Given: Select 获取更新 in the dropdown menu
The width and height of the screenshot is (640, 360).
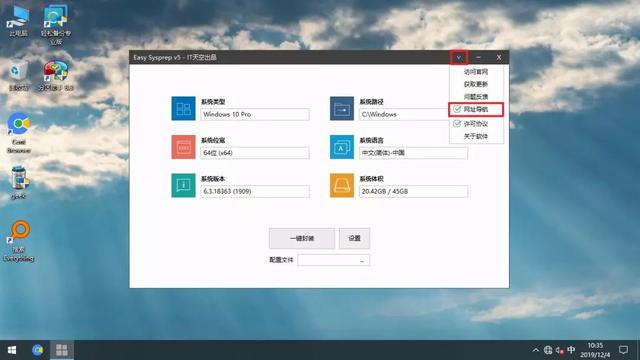Looking at the screenshot, I should [x=476, y=84].
